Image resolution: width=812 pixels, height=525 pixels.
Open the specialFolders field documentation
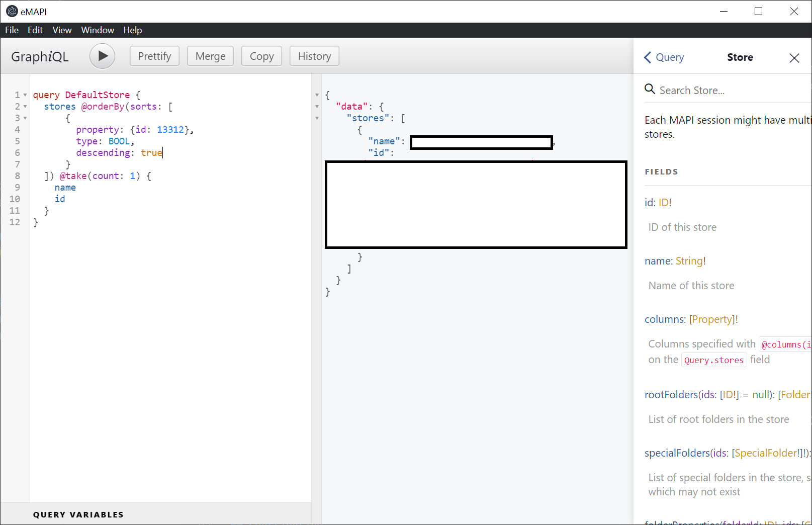[677, 453]
